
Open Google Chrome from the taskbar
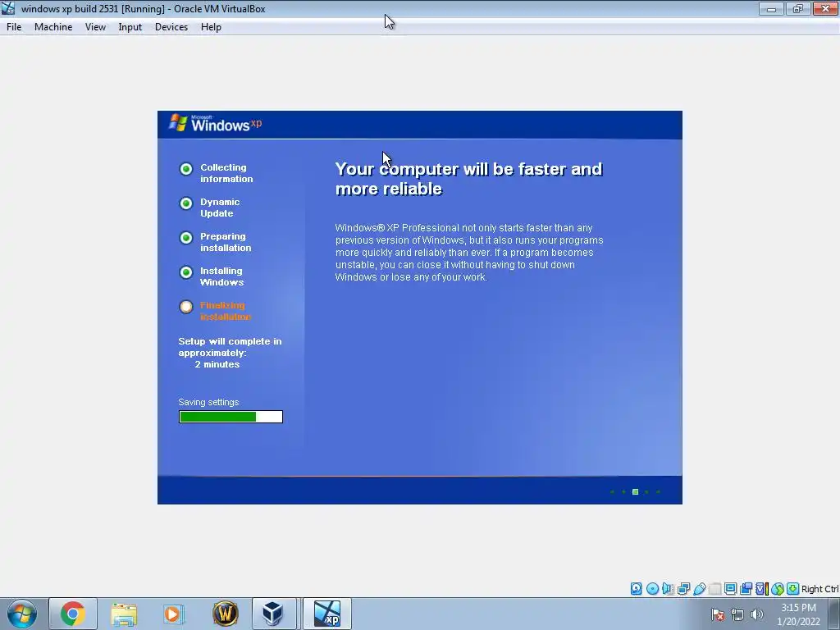[x=73, y=614]
